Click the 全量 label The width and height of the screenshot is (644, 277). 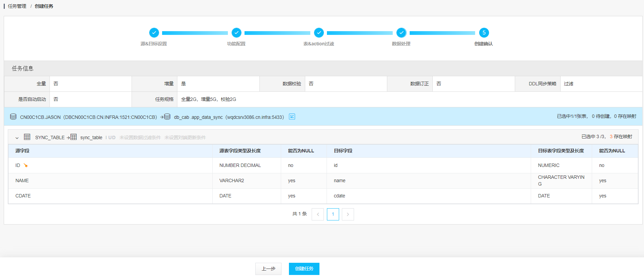click(41, 84)
